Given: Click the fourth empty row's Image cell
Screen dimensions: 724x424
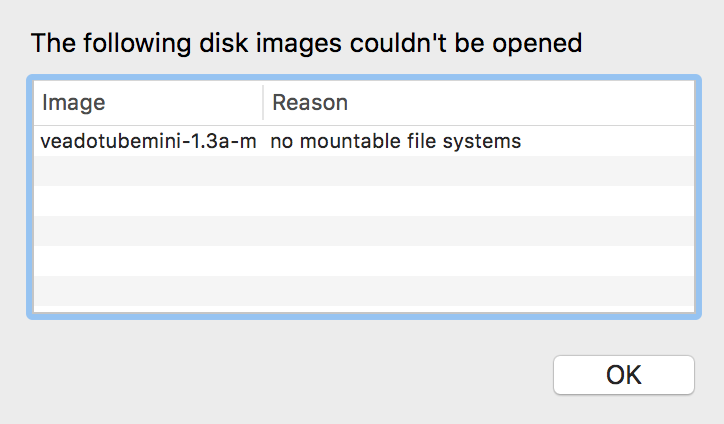Looking at the screenshot, I should click(149, 261).
